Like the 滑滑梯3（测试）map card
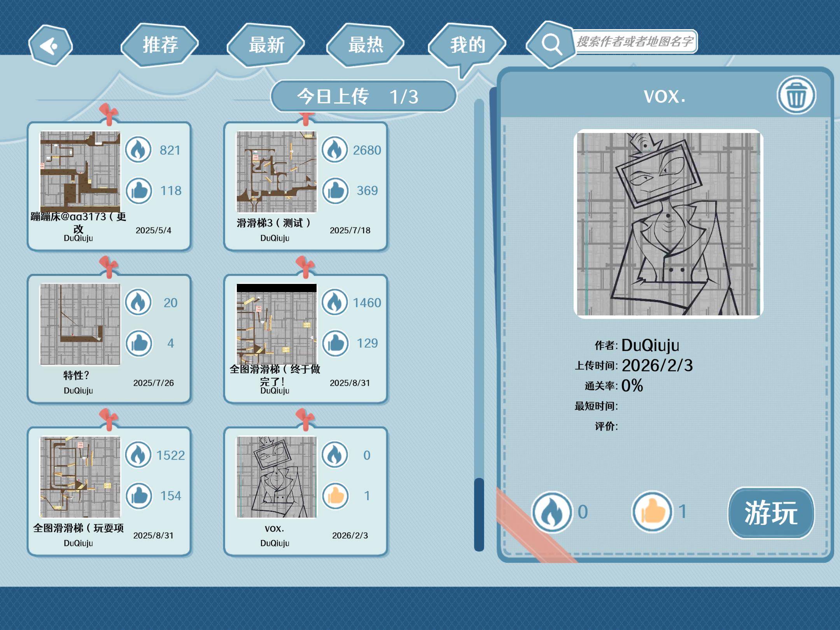Screen dimensions: 840x630 (x=335, y=191)
